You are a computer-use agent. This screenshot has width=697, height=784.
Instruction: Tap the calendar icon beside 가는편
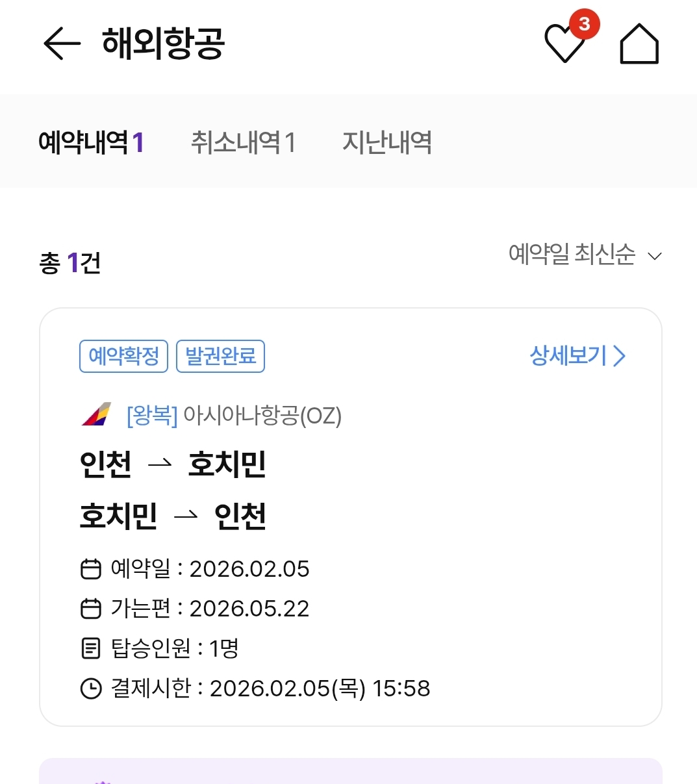pos(91,609)
